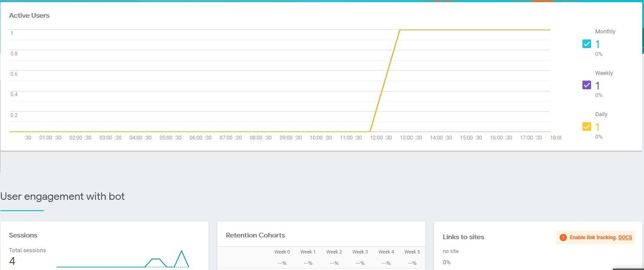This screenshot has height=270, width=644.
Task: Click the Sessions card title
Action: point(23,235)
